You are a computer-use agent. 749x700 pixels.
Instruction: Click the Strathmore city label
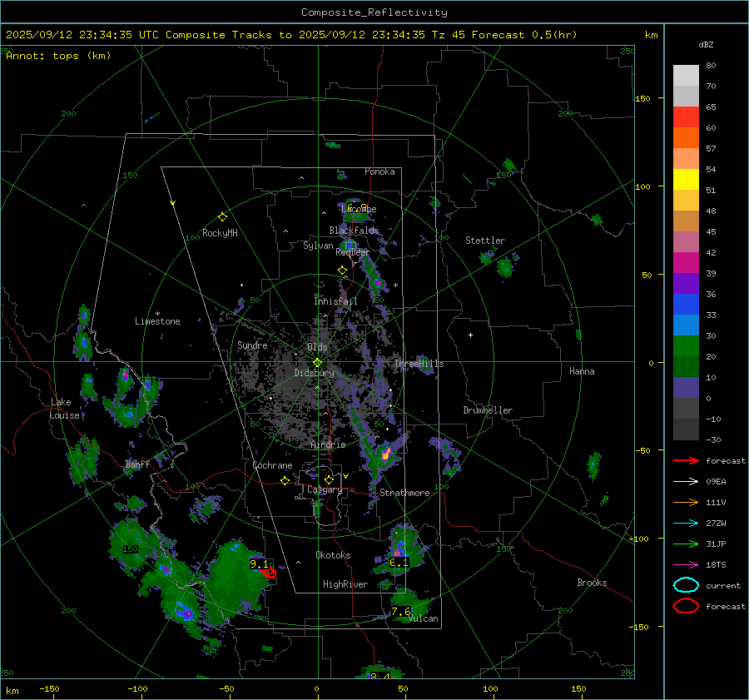click(404, 493)
